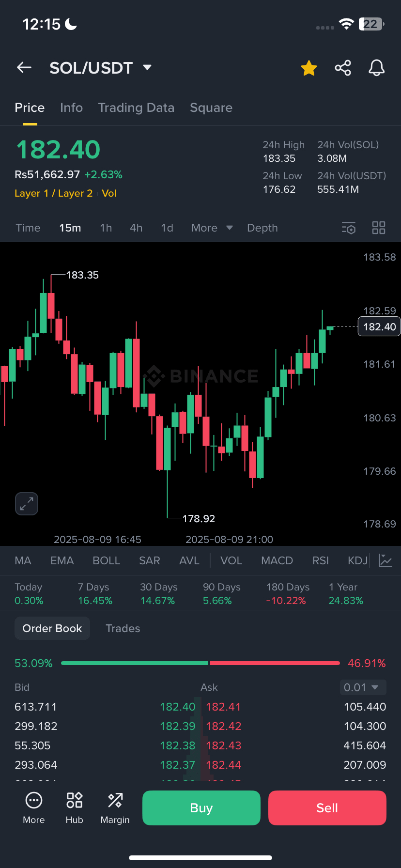Open the share icon
Image resolution: width=401 pixels, height=868 pixels.
(x=343, y=68)
